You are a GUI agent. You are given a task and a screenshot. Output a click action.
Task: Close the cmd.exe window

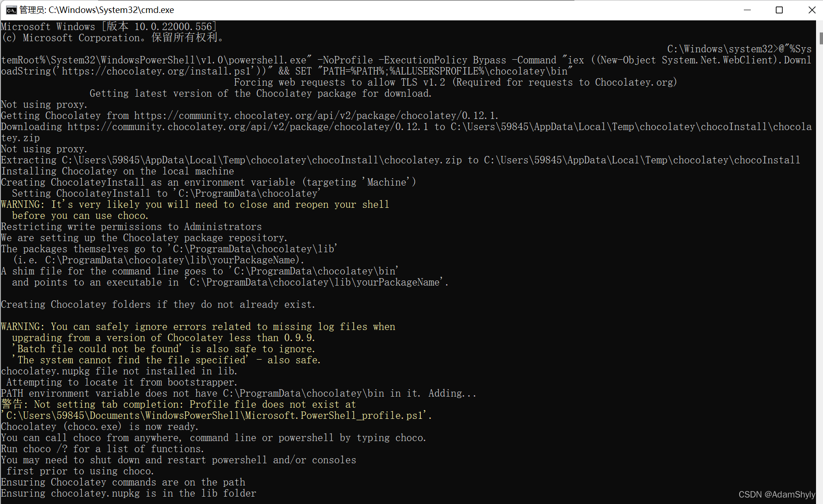[x=812, y=9]
